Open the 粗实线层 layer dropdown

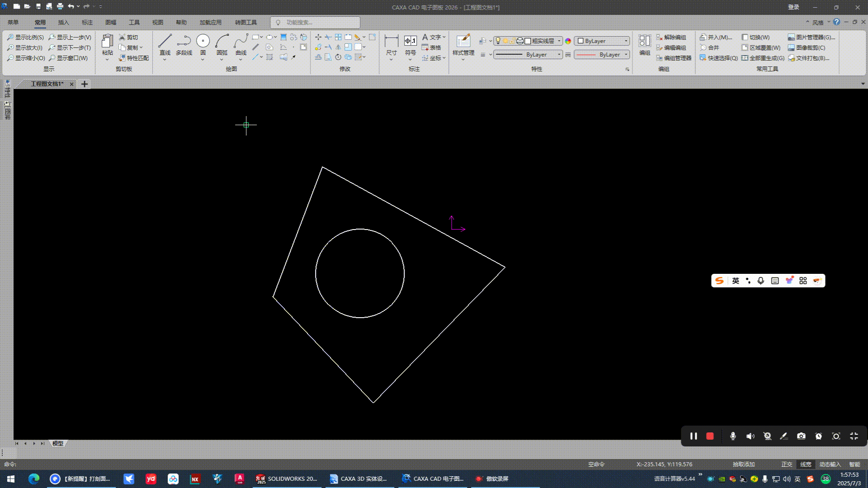pos(528,41)
